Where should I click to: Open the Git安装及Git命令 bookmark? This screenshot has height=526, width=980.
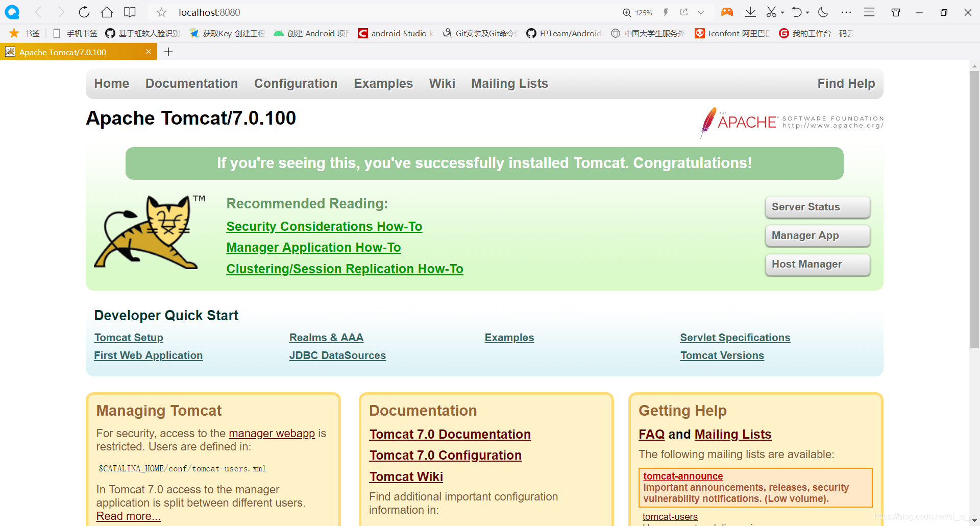click(x=480, y=33)
